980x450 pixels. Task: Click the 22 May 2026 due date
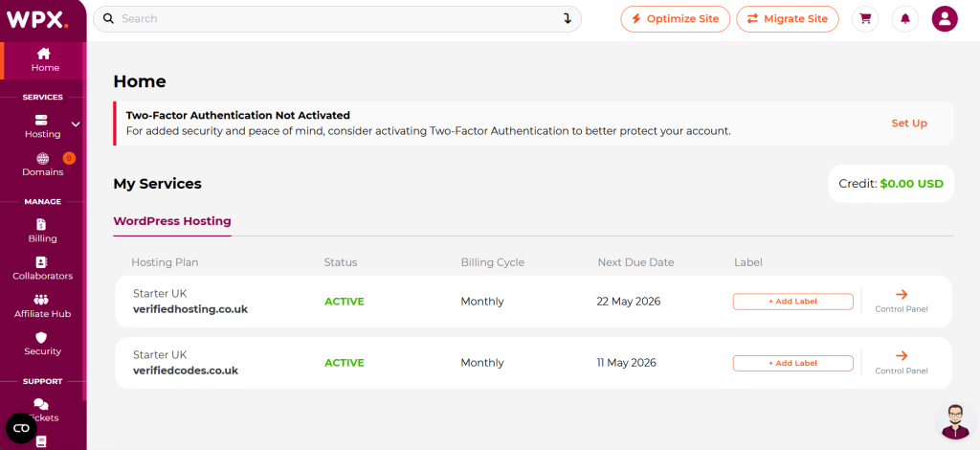pyautogui.click(x=628, y=302)
